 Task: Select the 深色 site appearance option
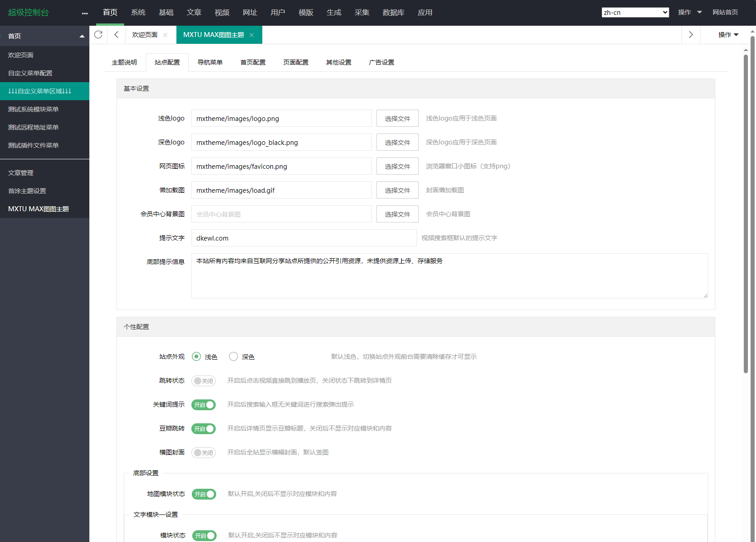[233, 356]
